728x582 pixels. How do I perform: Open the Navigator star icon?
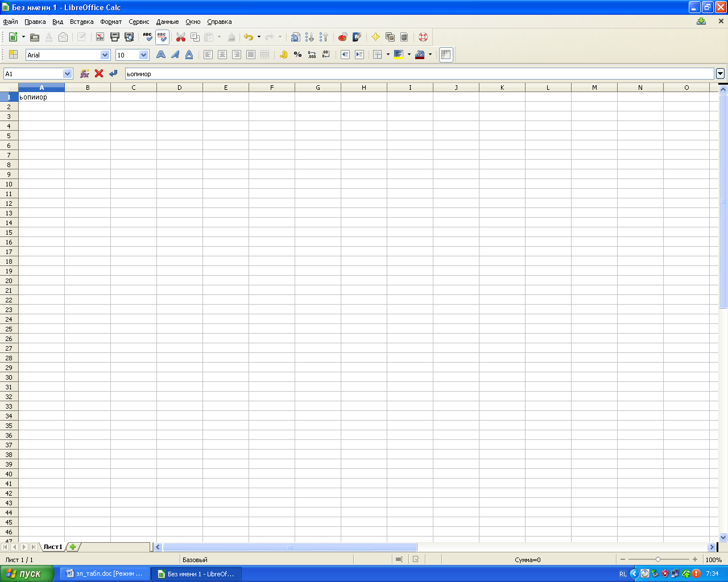[375, 37]
